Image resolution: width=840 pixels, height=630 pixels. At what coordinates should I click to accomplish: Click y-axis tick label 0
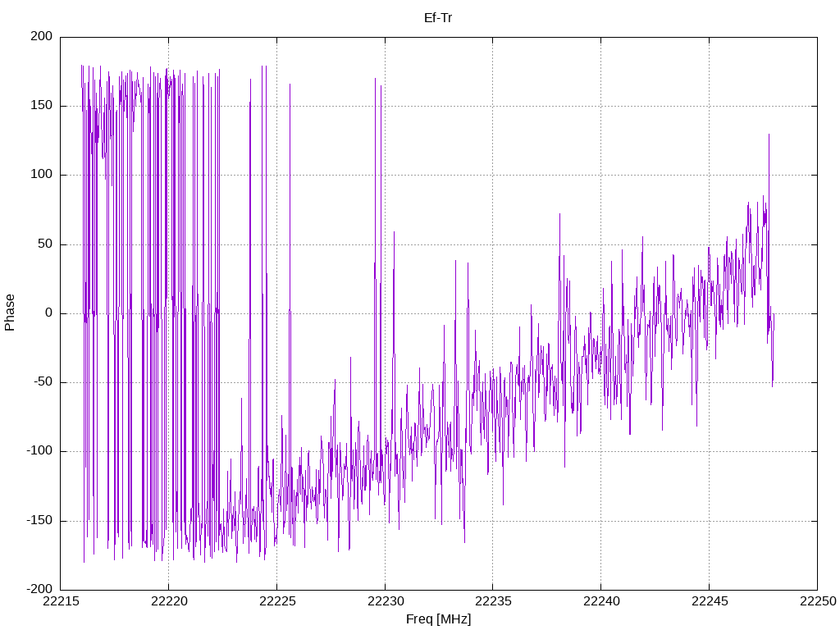(49, 313)
